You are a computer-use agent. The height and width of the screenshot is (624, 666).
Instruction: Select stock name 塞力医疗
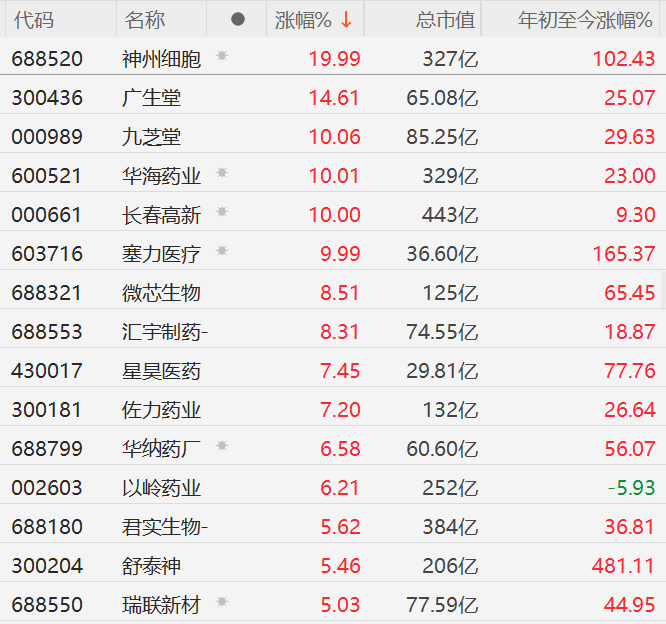[x=161, y=254]
